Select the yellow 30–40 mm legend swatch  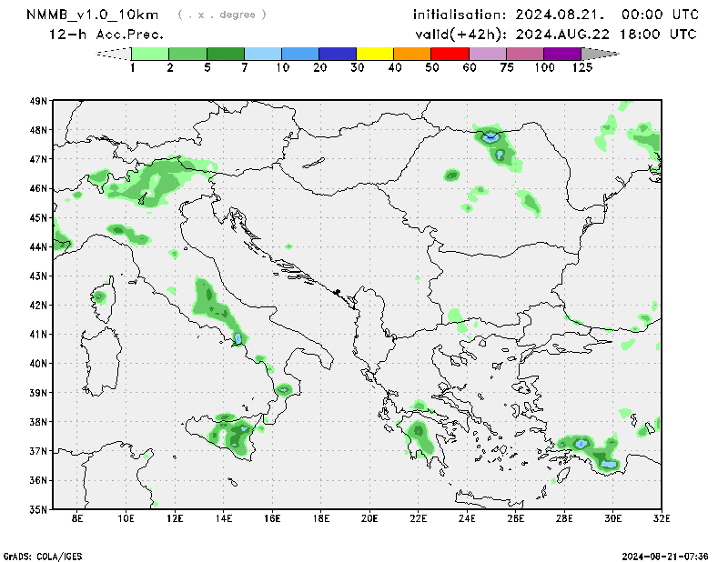point(375,54)
